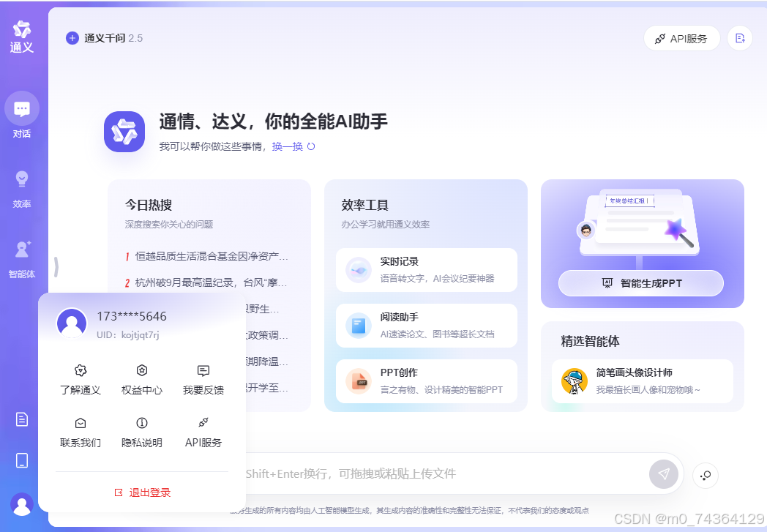Click the phone number 173****5646
Screen dimensions: 767x532
132,316
